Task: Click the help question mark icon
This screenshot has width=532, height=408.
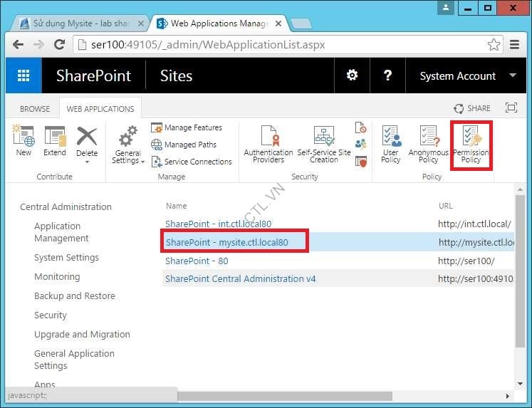Action: click(388, 75)
